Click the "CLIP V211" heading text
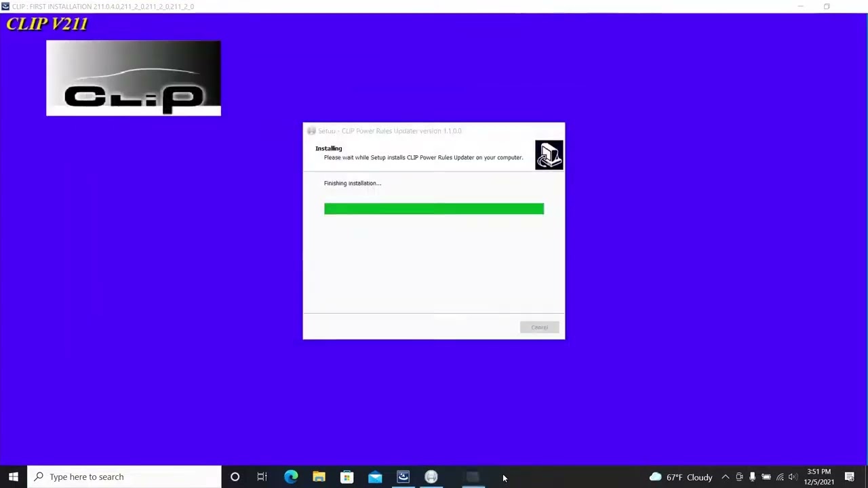This screenshot has height=488, width=868. [x=47, y=24]
